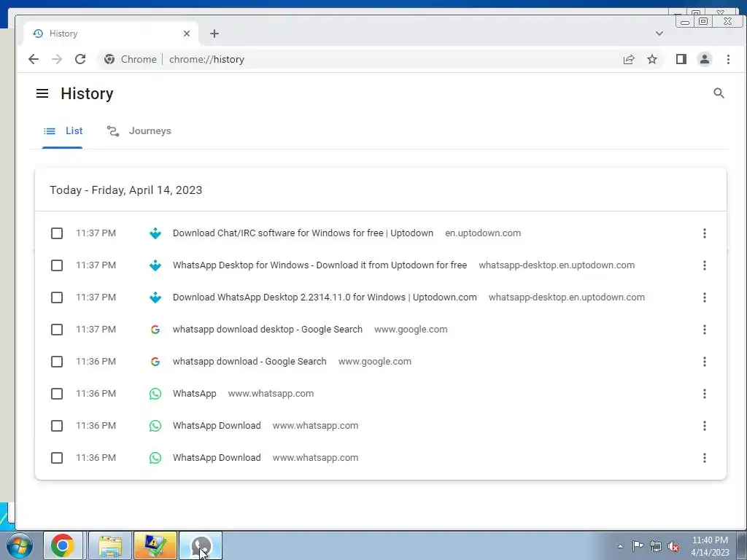This screenshot has height=560, width=747.
Task: Open actions menu for WhatsApp Desktop for Windows entry
Action: click(704, 265)
